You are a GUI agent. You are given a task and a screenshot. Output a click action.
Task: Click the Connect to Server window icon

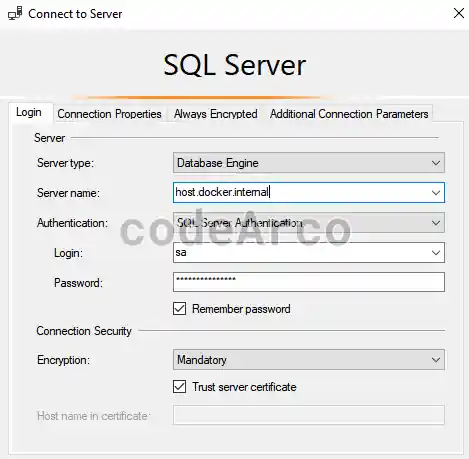pos(15,13)
